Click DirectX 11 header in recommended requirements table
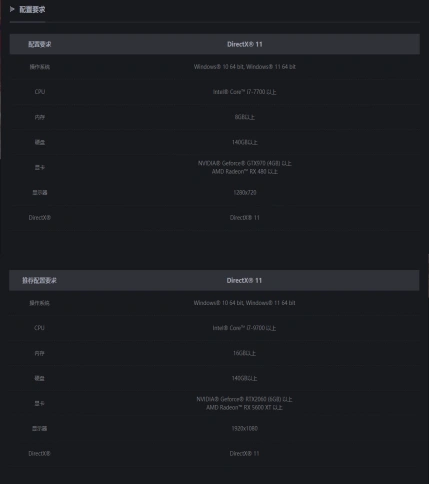 click(244, 281)
